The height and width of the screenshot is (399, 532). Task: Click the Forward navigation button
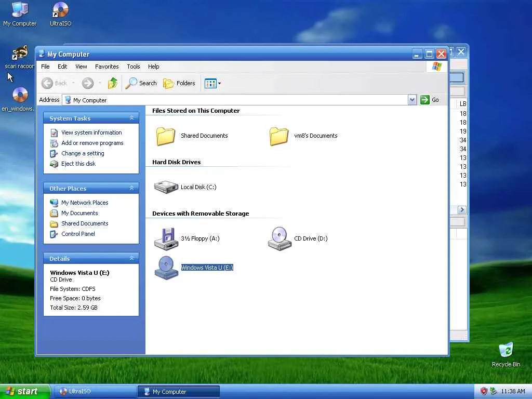point(88,83)
